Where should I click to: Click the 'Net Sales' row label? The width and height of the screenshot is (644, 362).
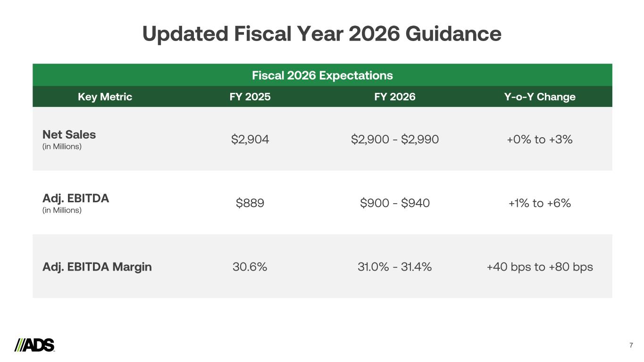[x=69, y=135]
